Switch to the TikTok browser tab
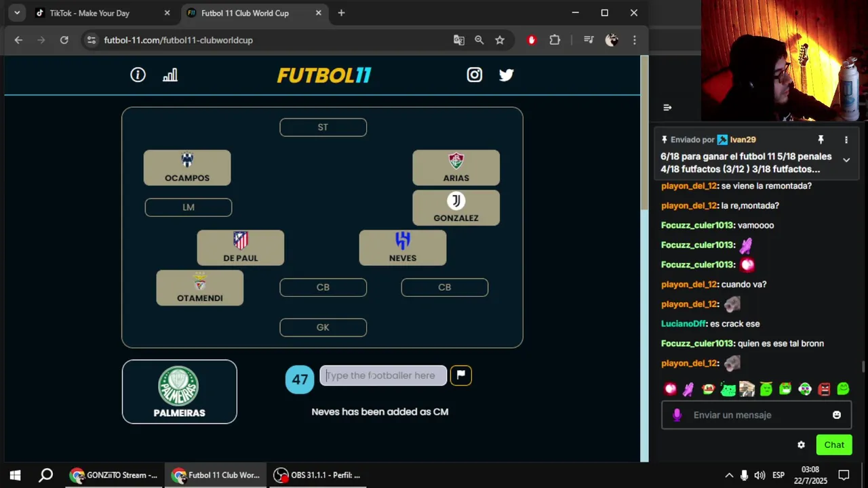Image resolution: width=868 pixels, height=488 pixels. (x=102, y=13)
